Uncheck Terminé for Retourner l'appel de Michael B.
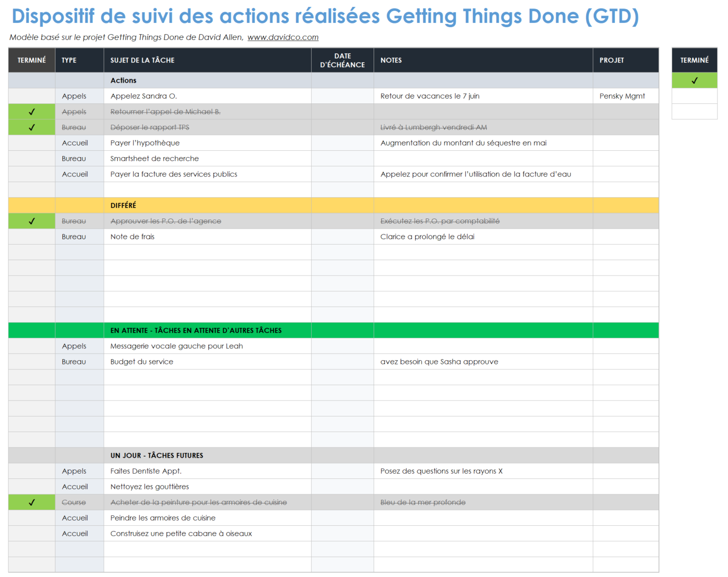Image resolution: width=728 pixels, height=577 pixels. coord(31,112)
